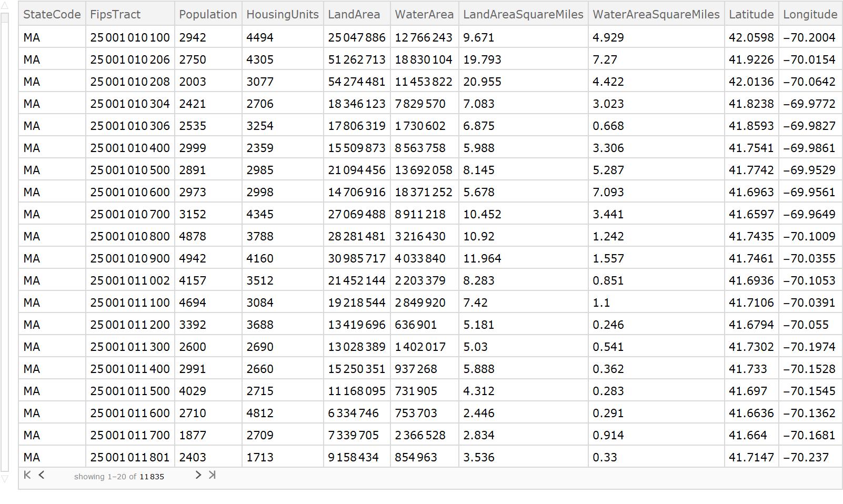Click WaterArea cell 4033840
The width and height of the screenshot is (843, 504).
point(424,258)
